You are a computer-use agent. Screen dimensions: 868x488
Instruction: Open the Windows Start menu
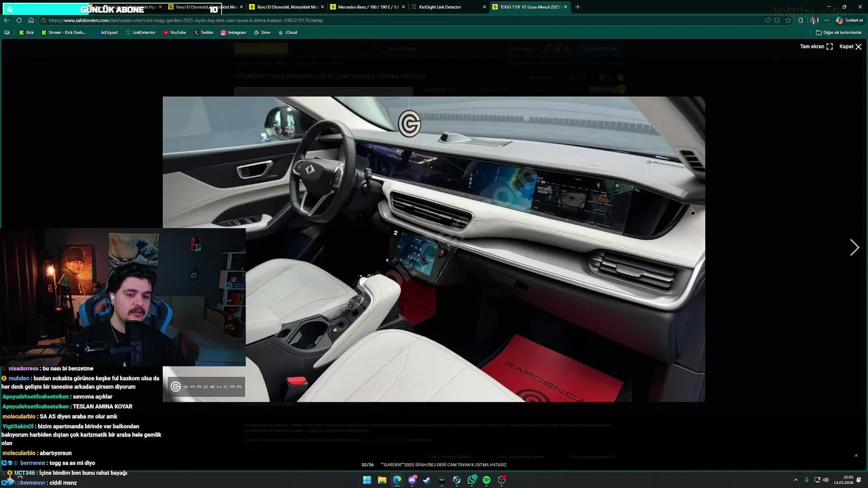pyautogui.click(x=367, y=480)
